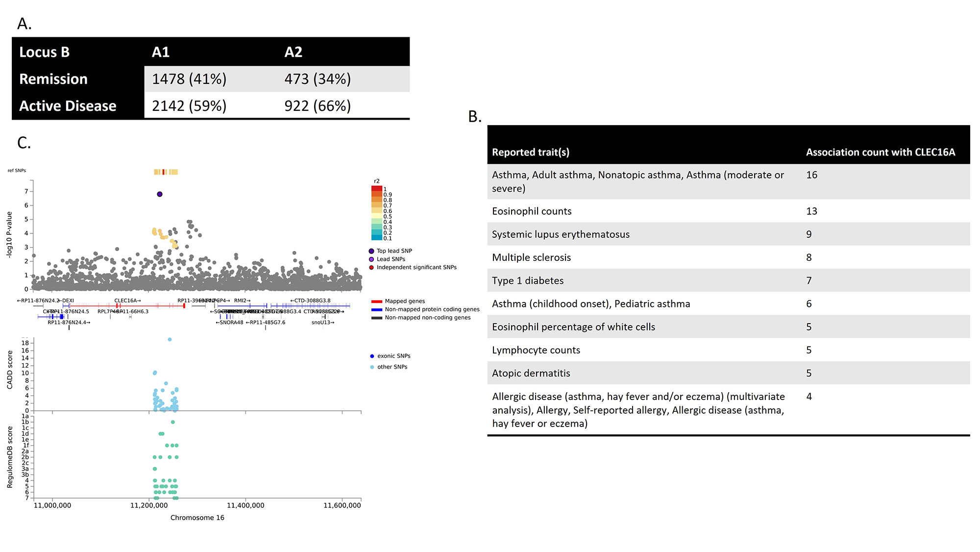Click the Lead SNPs legend circle
This screenshot has height=552, width=980.
point(371,259)
